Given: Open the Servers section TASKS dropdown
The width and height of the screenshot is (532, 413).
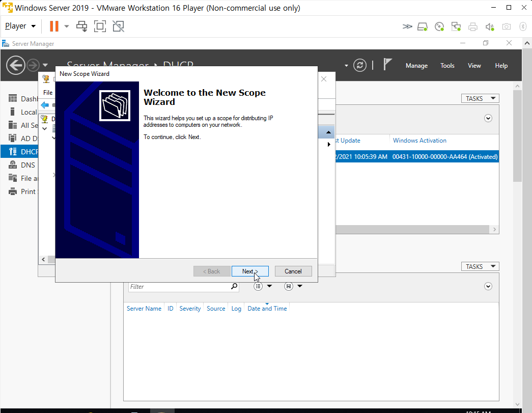Looking at the screenshot, I should tap(480, 98).
